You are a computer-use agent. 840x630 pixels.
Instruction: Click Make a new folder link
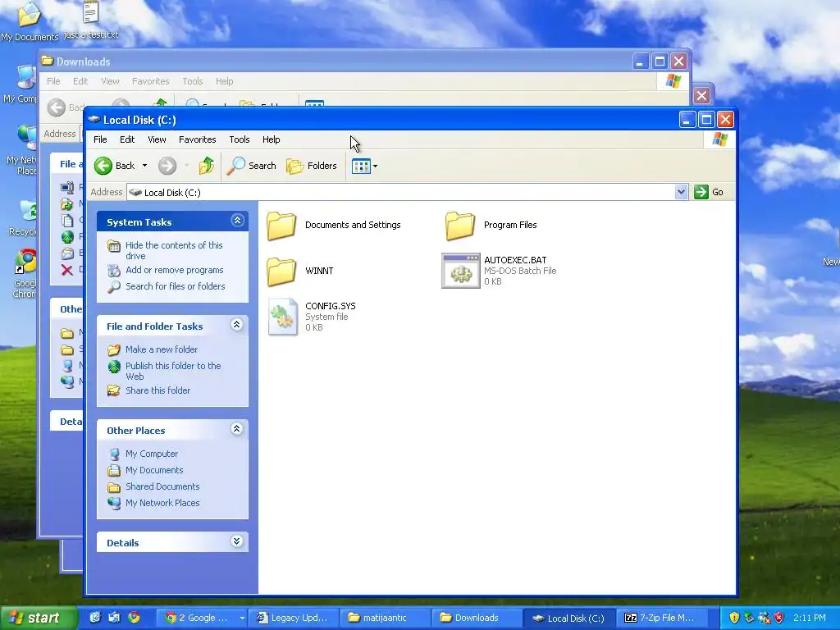point(162,349)
